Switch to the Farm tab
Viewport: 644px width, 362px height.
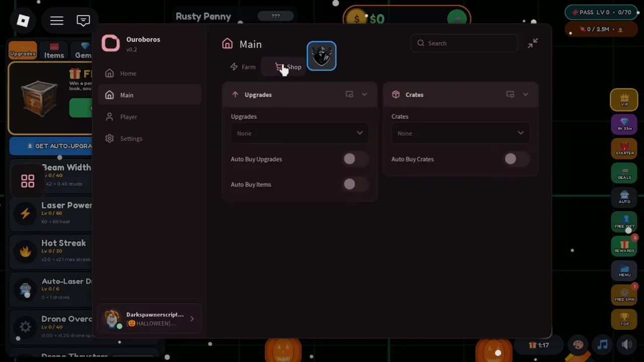point(243,67)
